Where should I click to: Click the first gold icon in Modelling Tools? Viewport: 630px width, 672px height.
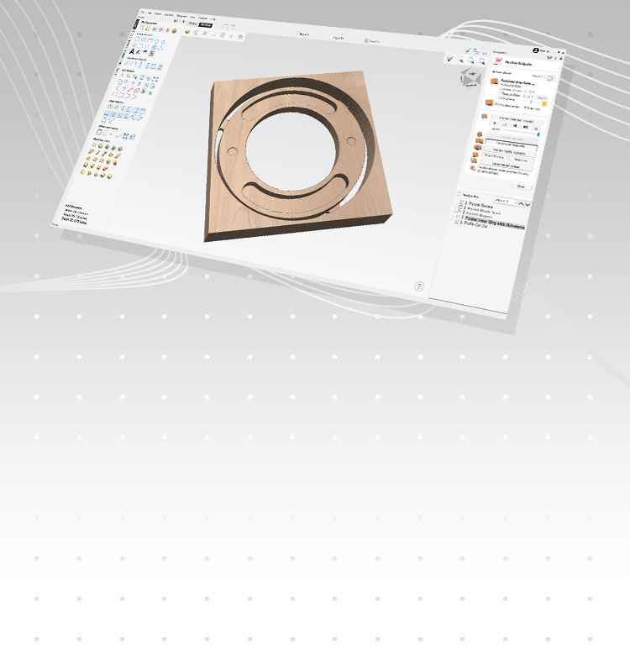click(x=94, y=144)
